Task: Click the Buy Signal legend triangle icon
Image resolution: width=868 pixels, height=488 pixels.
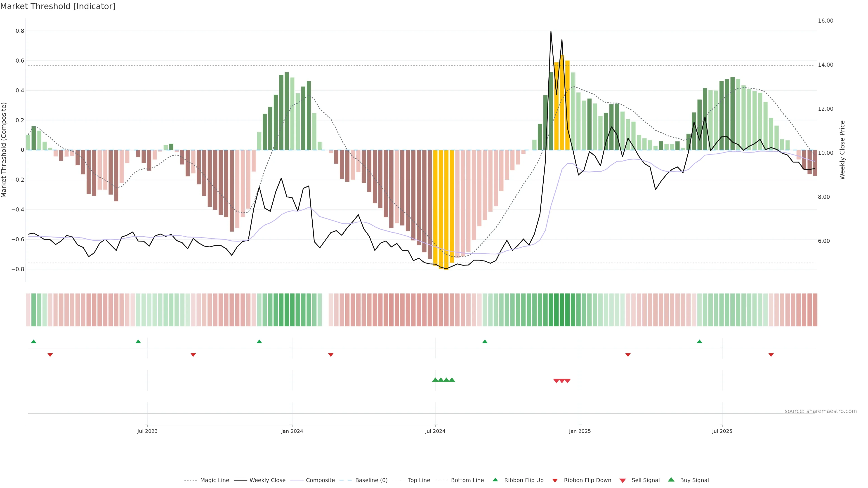Action: click(671, 480)
